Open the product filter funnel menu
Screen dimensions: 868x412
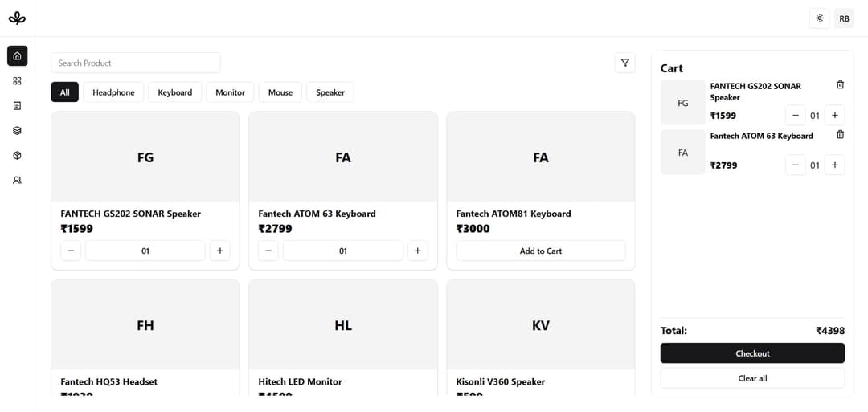(624, 63)
